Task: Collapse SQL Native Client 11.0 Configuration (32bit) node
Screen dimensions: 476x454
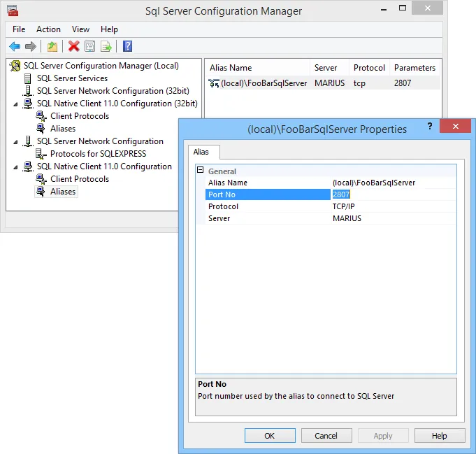Action: pyautogui.click(x=15, y=104)
